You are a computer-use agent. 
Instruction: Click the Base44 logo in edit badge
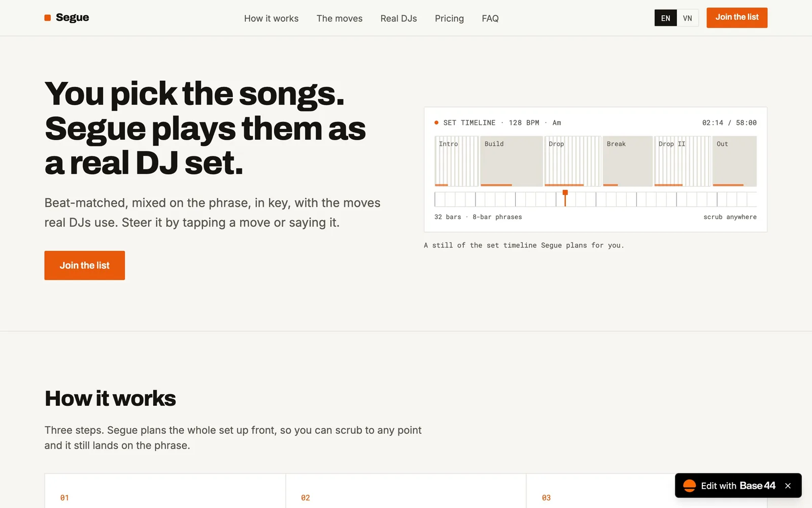coord(689,486)
